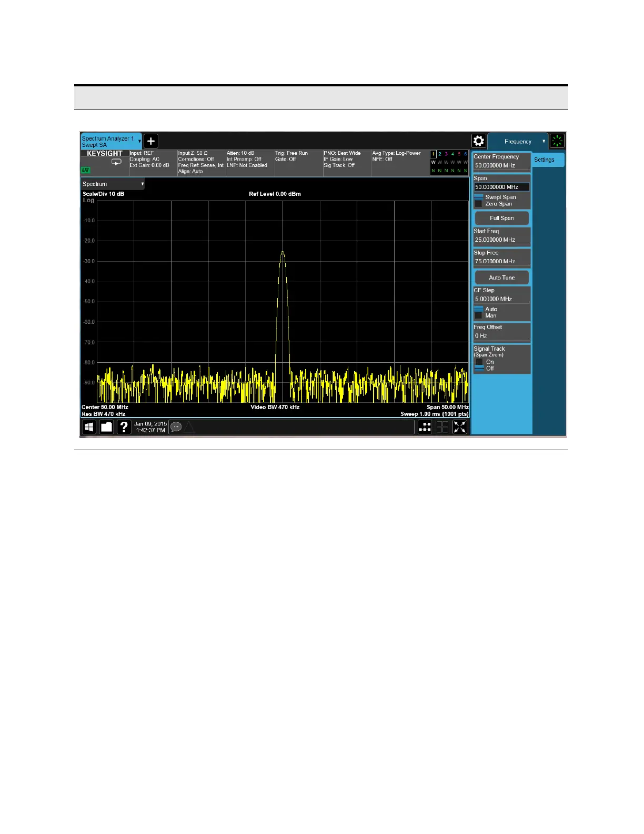Click the Atten: 10 dB status block
Image resolution: width=644 pixels, height=834 pixels.
click(x=249, y=162)
